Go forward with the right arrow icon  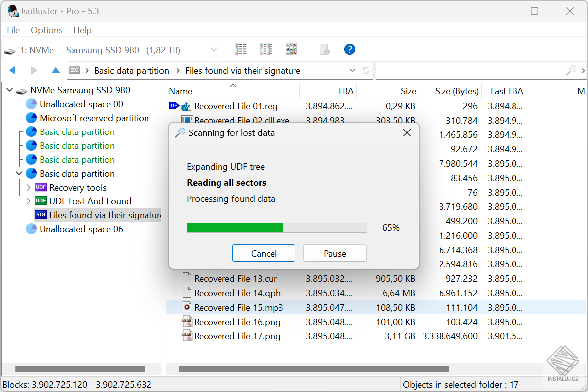[34, 70]
